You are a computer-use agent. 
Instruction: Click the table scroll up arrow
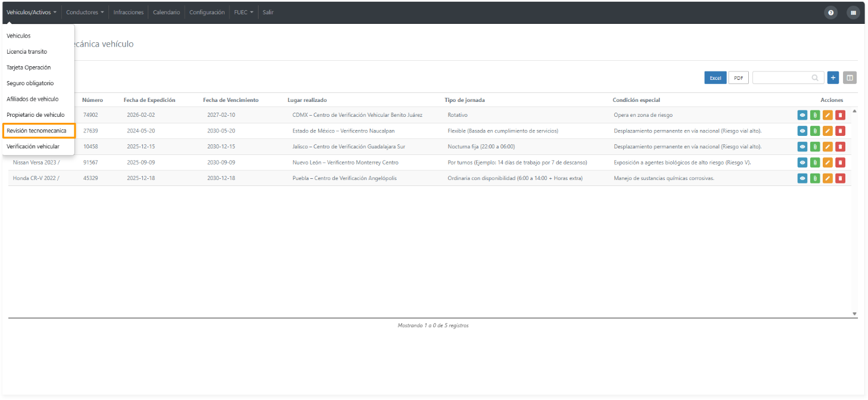pyautogui.click(x=854, y=111)
